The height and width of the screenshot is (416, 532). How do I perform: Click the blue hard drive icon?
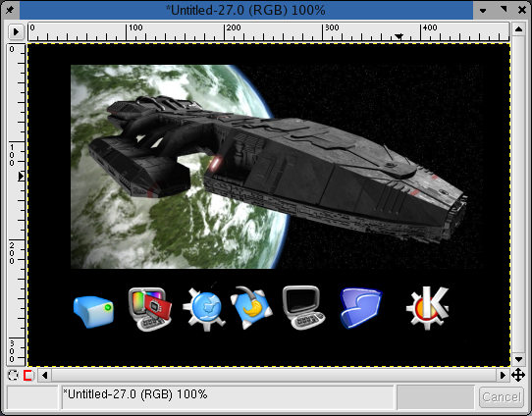93,312
